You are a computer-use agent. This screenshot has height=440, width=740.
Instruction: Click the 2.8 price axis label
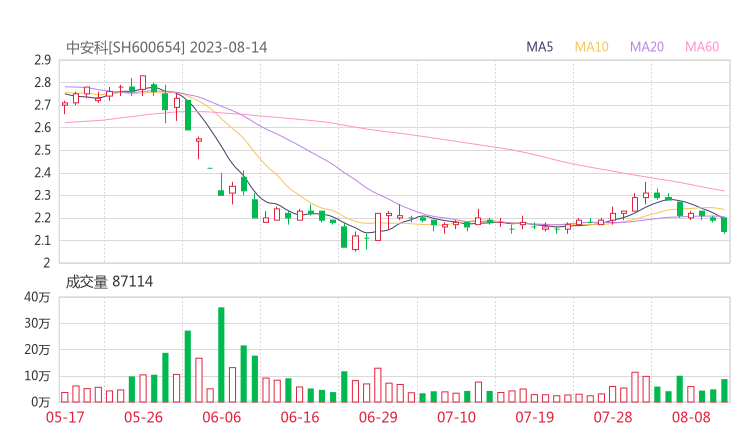tap(42, 83)
